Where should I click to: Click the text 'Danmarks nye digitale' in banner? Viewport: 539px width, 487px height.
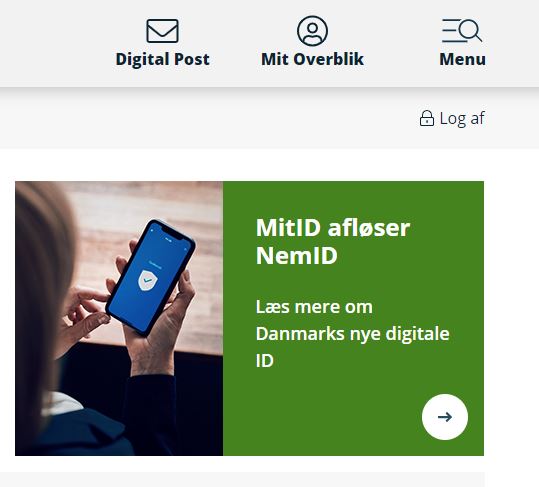[x=352, y=334]
